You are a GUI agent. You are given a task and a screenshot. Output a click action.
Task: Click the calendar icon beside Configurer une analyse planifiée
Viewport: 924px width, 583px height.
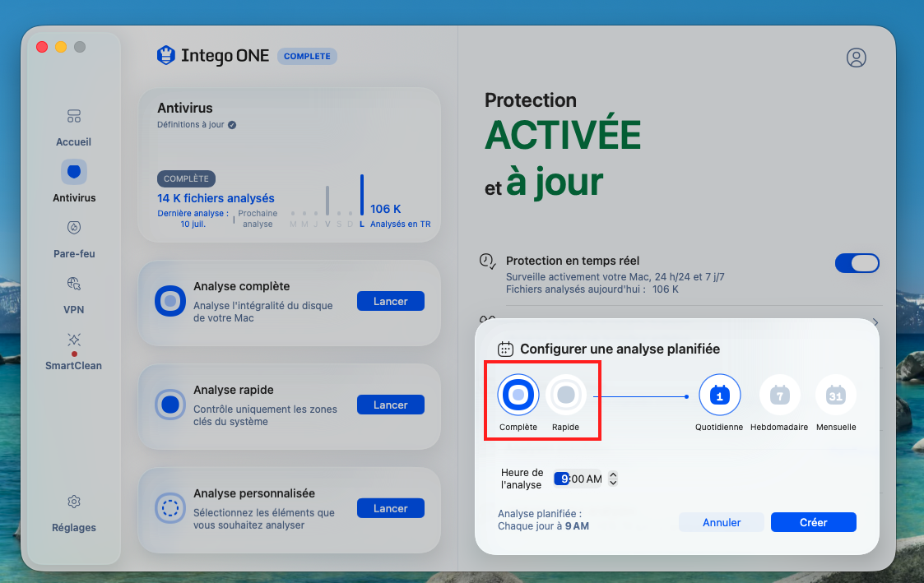[x=505, y=349]
